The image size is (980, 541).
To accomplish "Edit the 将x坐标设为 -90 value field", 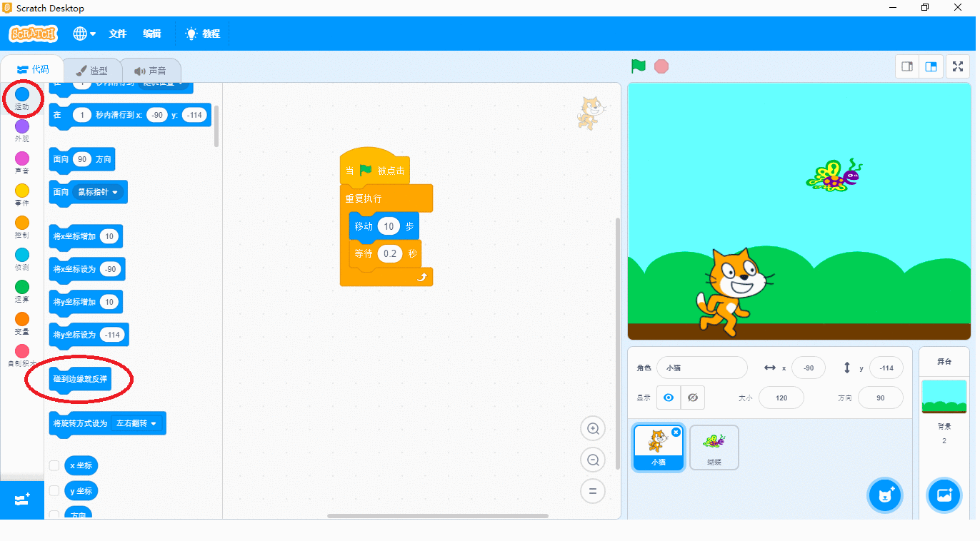I will [x=110, y=270].
